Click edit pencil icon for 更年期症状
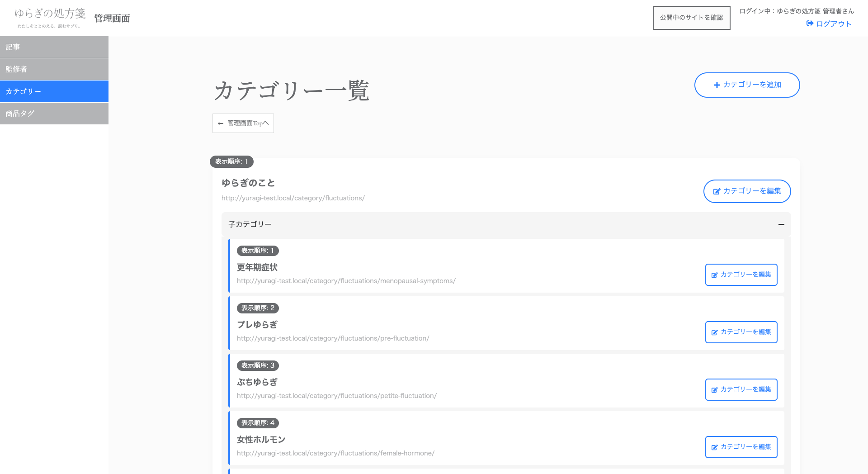868x474 pixels. click(x=714, y=275)
